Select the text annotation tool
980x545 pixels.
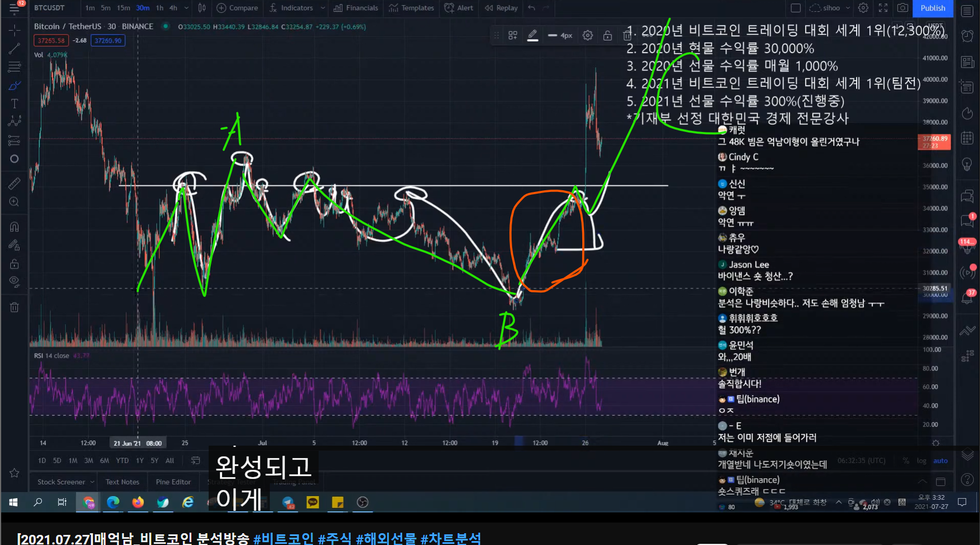[x=15, y=103]
